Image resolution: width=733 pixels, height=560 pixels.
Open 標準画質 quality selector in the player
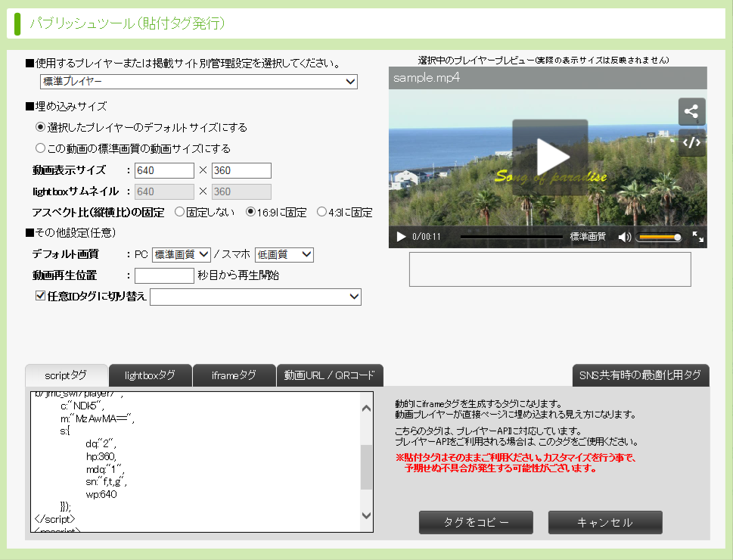coord(588,237)
